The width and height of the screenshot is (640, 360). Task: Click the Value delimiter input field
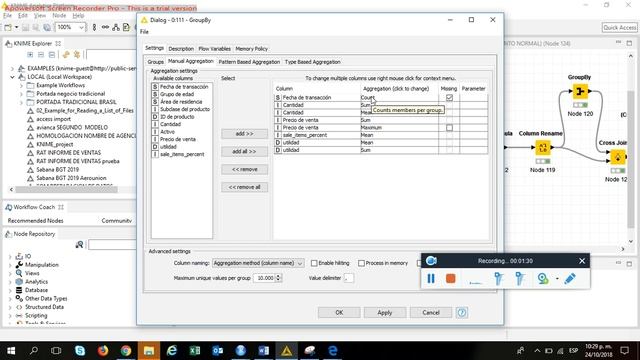[x=349, y=278]
